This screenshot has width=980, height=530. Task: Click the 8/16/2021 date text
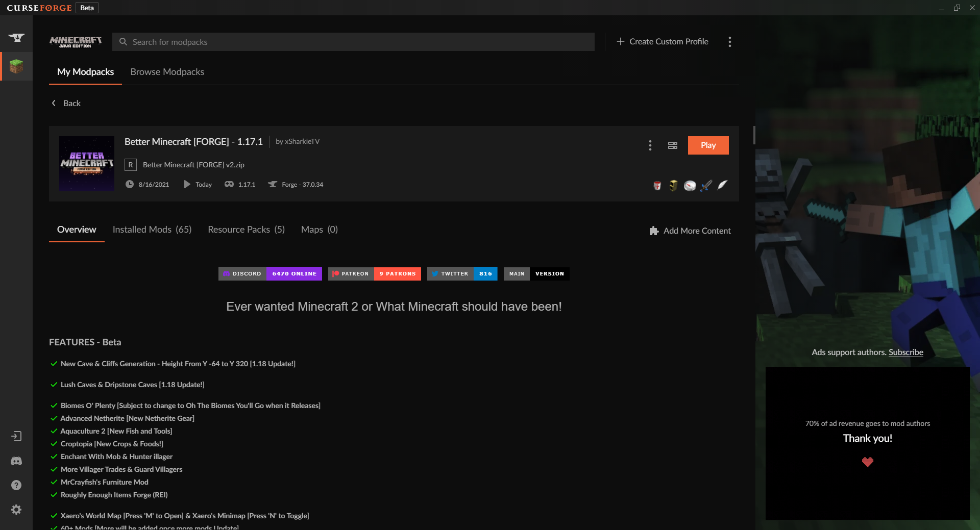(154, 185)
